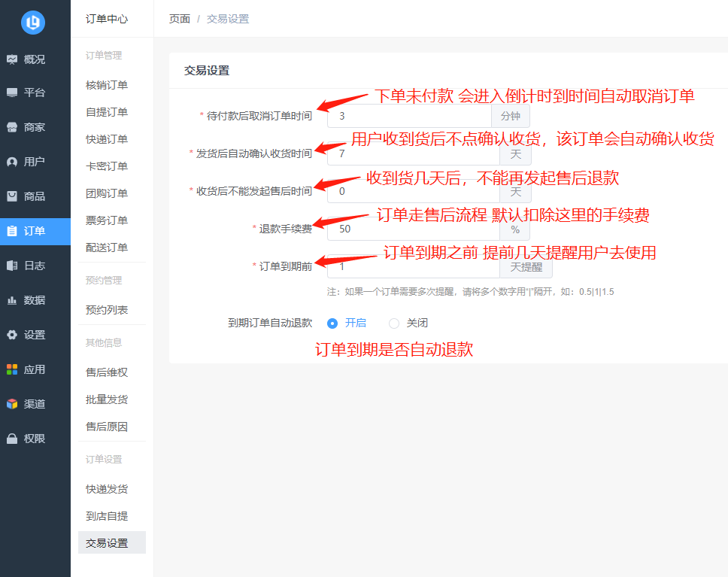The height and width of the screenshot is (577, 728).
Task: Go to 配送订单 menu item
Action: point(107,248)
